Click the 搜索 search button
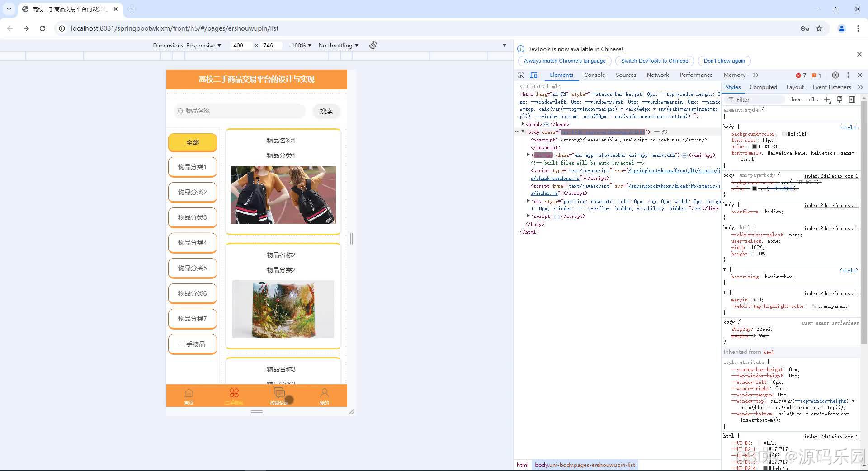Viewport: 868px width, 471px height. point(326,111)
